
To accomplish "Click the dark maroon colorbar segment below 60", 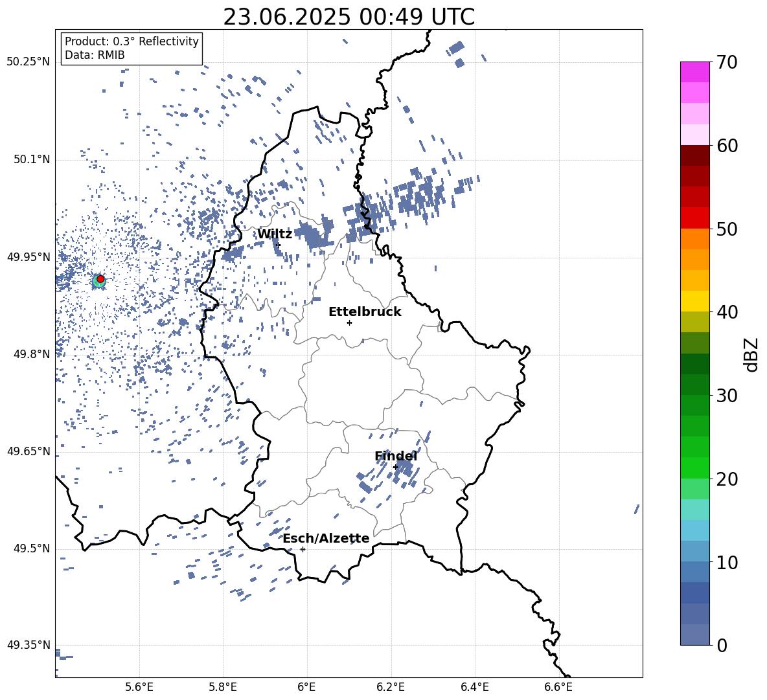I will [694, 155].
